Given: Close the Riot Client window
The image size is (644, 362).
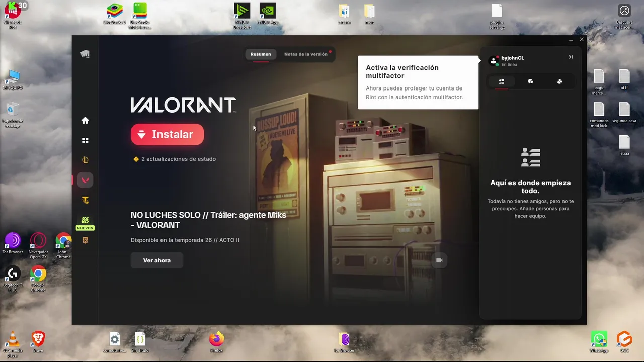Looking at the screenshot, I should pyautogui.click(x=582, y=39).
